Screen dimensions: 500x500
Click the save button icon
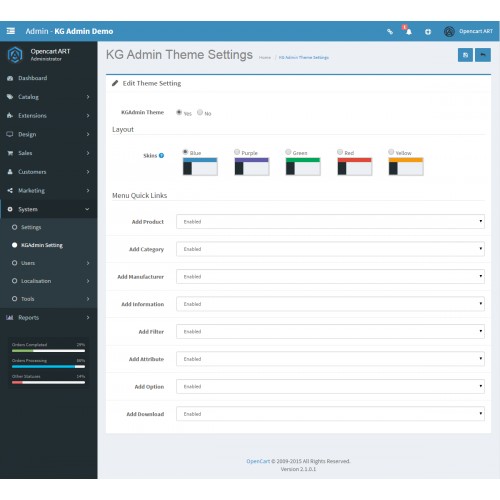465,55
